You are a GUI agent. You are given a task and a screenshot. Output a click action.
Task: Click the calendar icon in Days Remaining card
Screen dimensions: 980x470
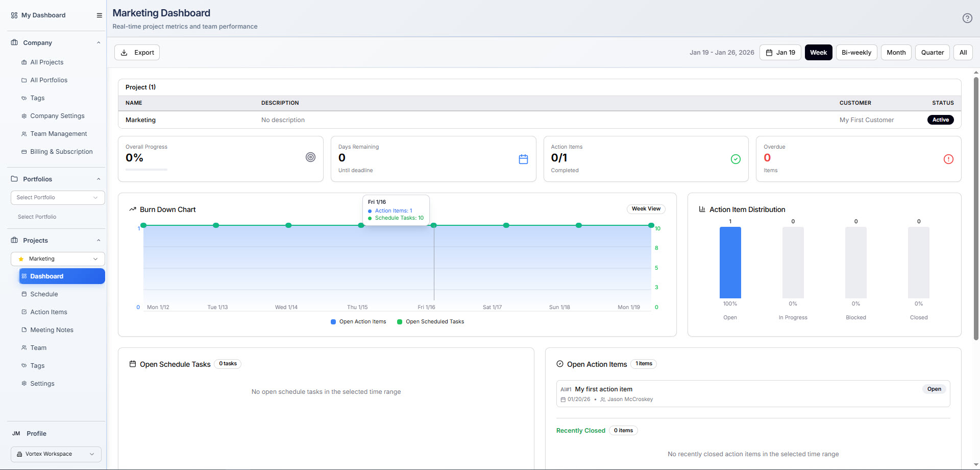523,159
